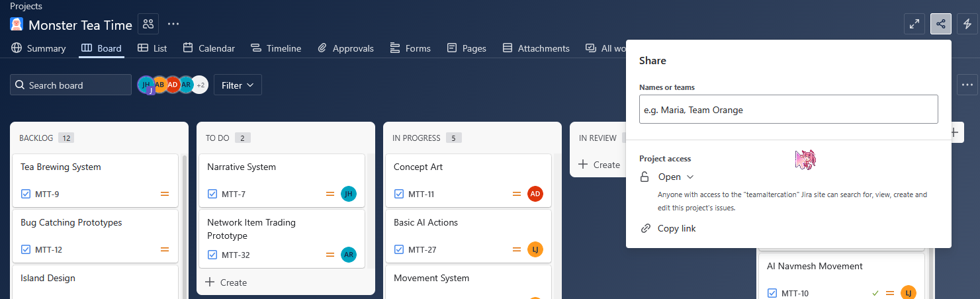Click the task type checkbox icon on MTT-32
The height and width of the screenshot is (299, 980).
[x=213, y=255]
